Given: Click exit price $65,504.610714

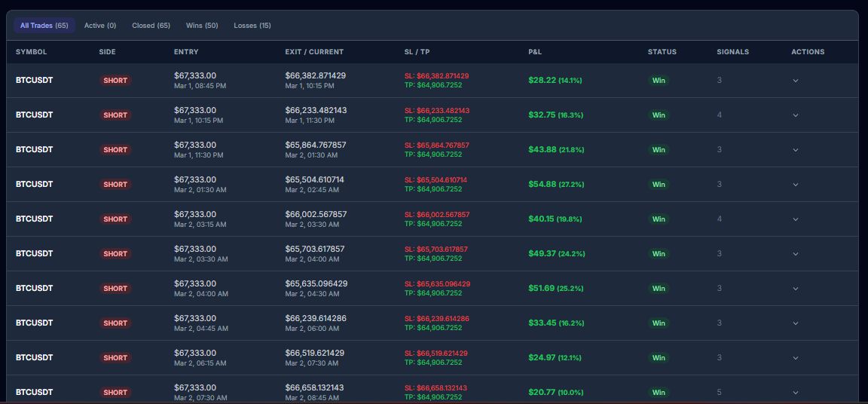Looking at the screenshot, I should [314, 179].
